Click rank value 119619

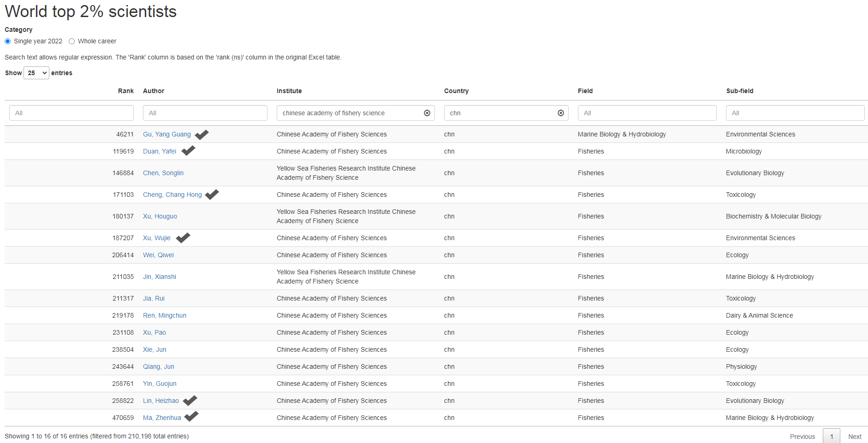[x=123, y=151]
